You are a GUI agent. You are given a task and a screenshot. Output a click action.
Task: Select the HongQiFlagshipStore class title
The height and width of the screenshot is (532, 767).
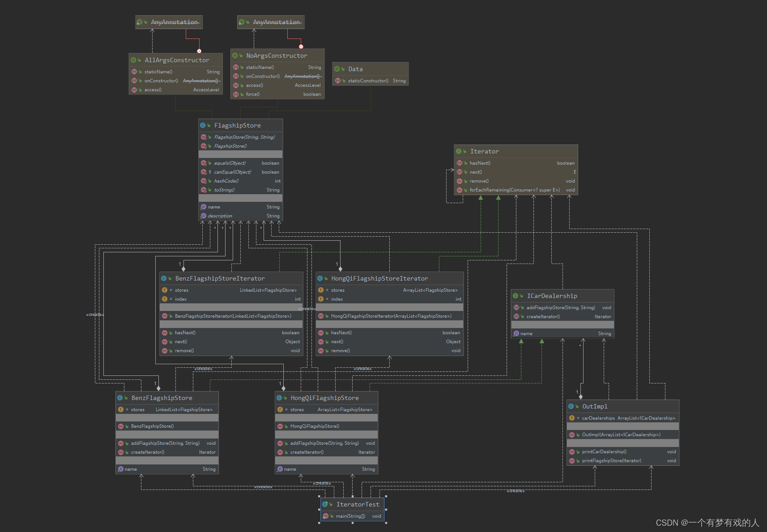pyautogui.click(x=324, y=398)
